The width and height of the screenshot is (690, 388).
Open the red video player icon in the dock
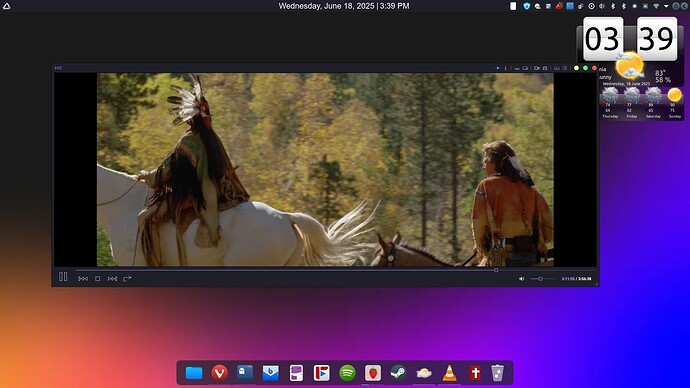[x=322, y=373]
